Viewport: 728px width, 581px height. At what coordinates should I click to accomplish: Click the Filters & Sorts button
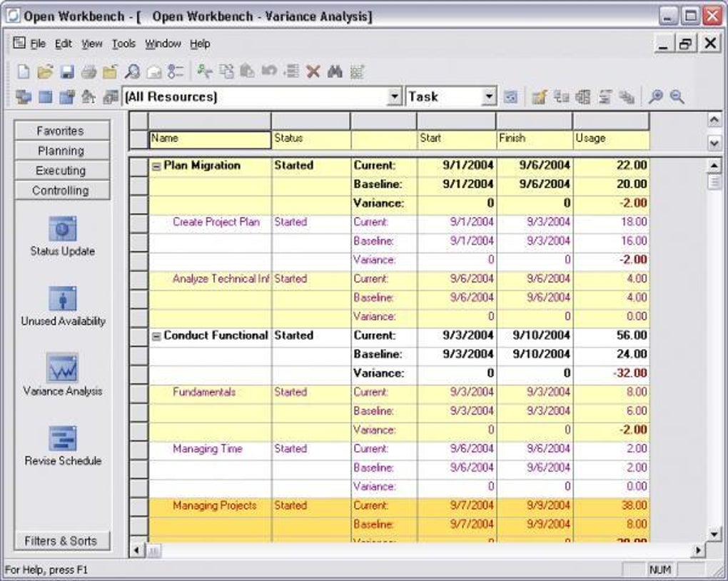pyautogui.click(x=62, y=541)
